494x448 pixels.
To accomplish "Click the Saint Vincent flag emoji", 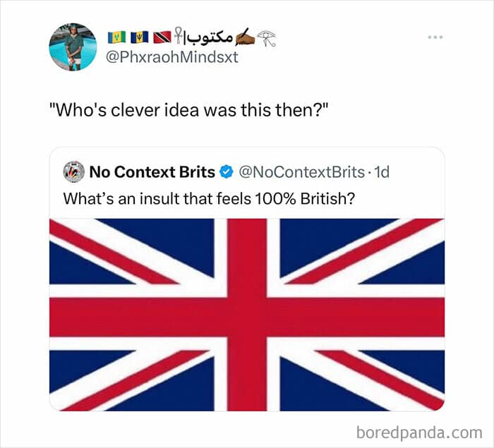I will (x=115, y=37).
